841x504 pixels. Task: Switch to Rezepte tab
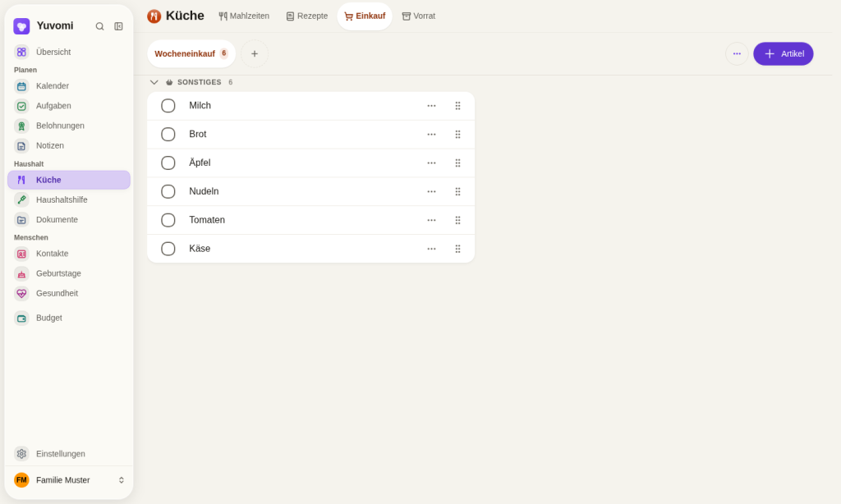click(x=307, y=16)
